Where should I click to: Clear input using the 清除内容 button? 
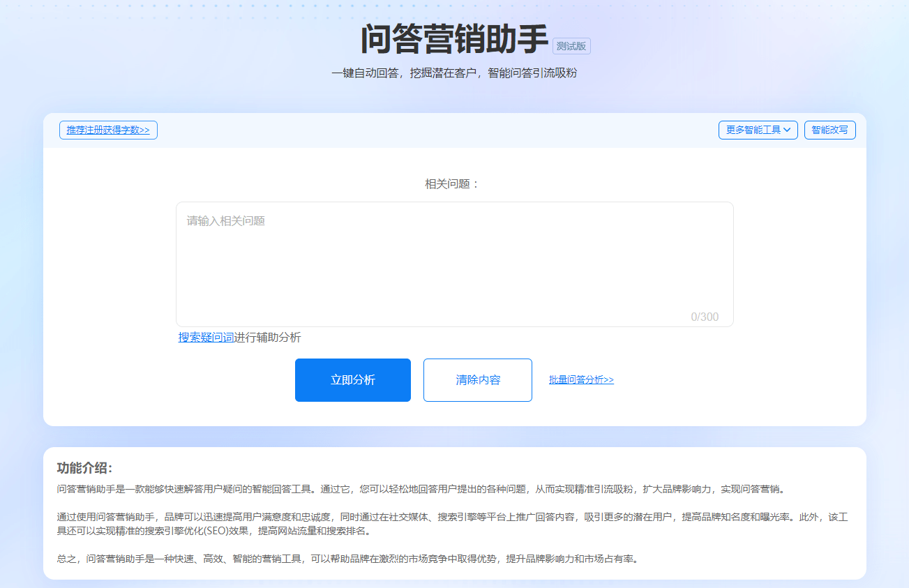click(477, 379)
